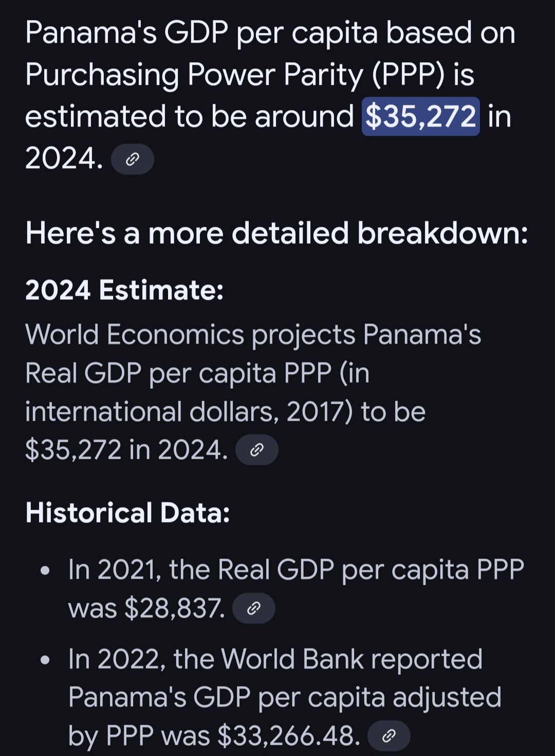The width and height of the screenshot is (555, 756).
Task: Click the bullet dot before the 2022 entry
Action: click(46, 660)
